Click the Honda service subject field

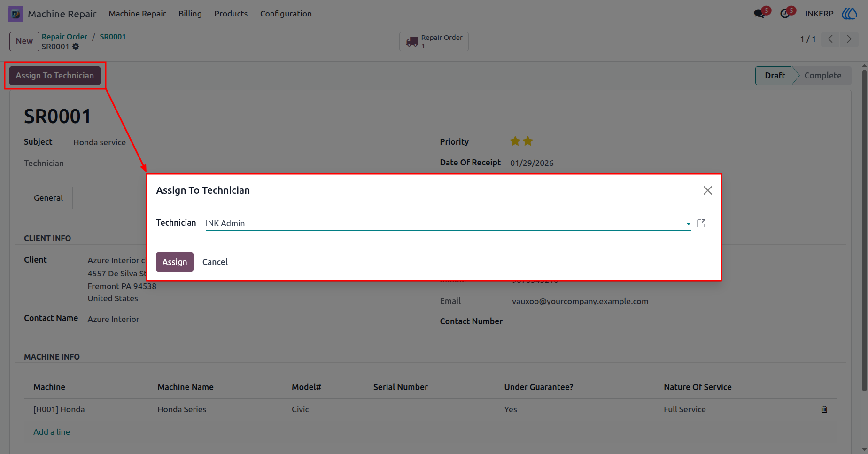point(100,142)
